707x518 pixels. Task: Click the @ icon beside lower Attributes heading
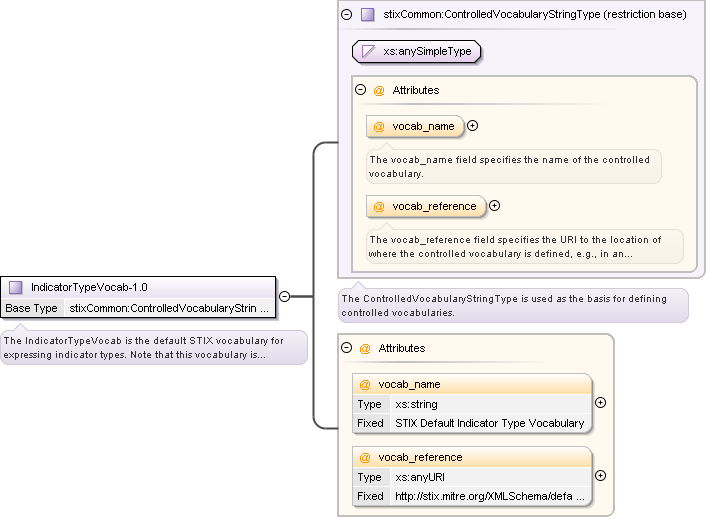coord(365,348)
